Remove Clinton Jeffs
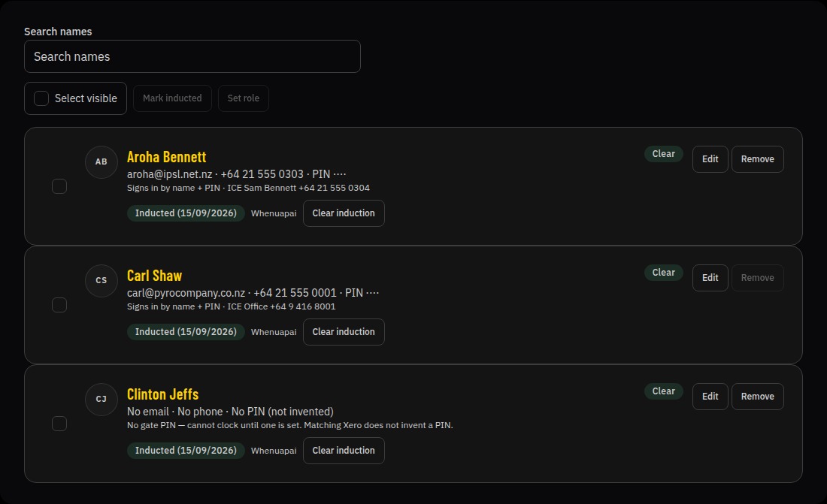Viewport: 827px width, 504px height. [757, 397]
